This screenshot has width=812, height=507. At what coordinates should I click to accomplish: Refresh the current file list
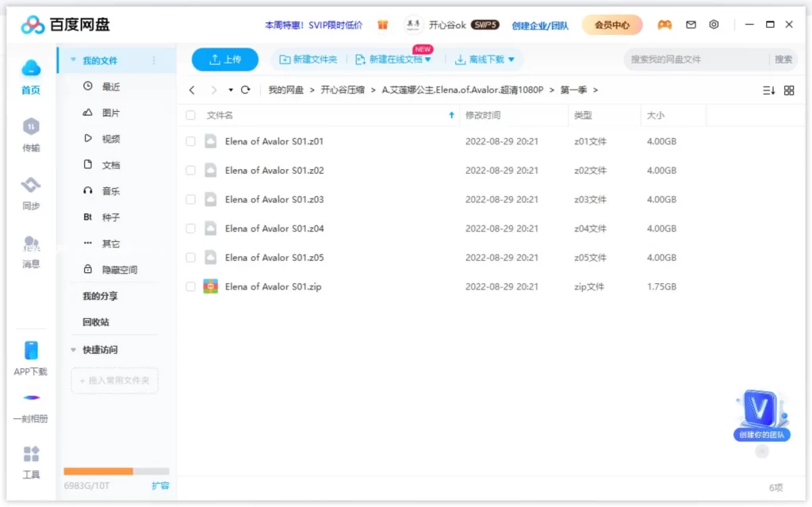[246, 90]
